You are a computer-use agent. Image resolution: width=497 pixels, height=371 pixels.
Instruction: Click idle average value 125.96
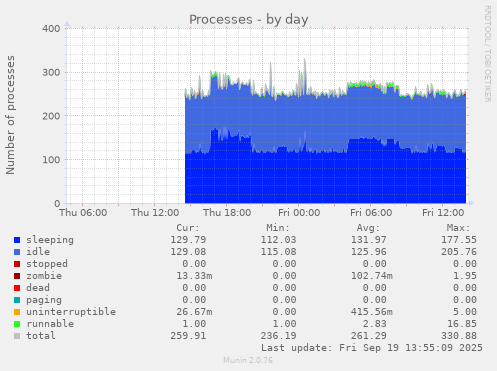(x=369, y=252)
